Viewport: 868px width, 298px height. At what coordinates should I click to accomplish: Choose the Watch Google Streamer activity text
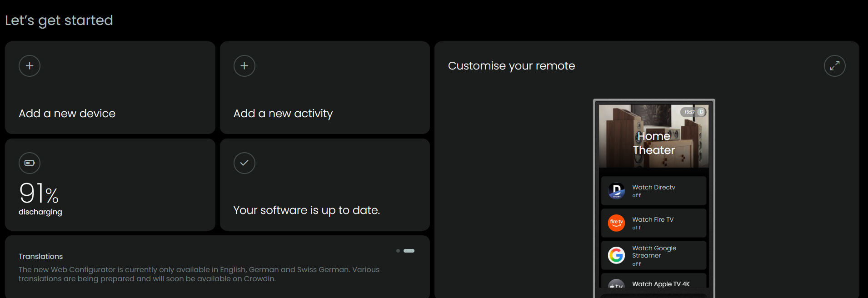pos(654,252)
